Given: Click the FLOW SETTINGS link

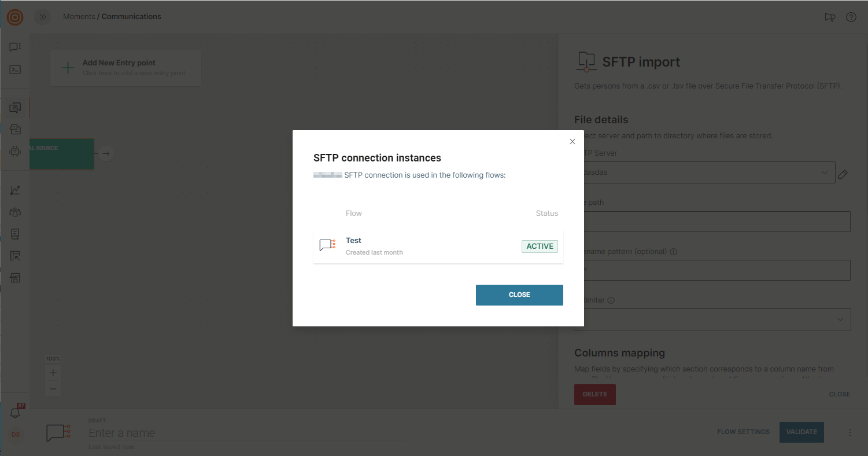Looking at the screenshot, I should pos(743,432).
